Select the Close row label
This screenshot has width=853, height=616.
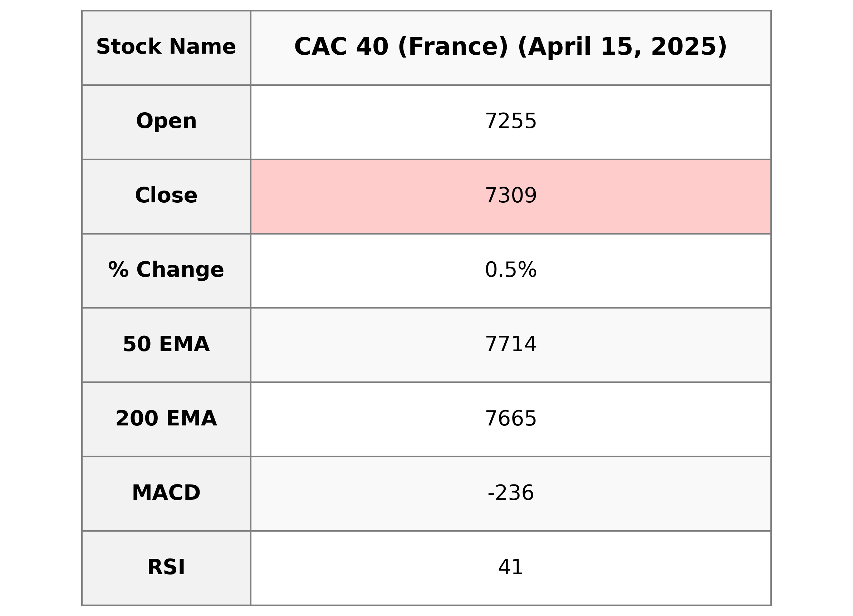[166, 196]
